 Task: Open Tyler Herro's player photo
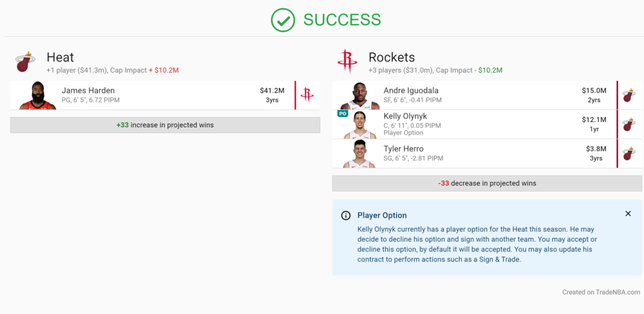tap(360, 154)
